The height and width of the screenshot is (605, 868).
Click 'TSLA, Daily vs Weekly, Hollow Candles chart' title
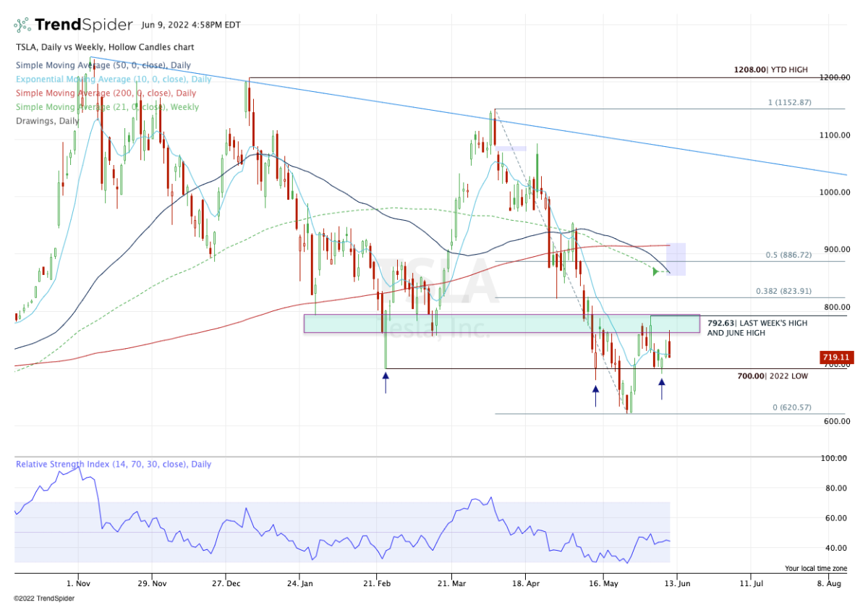coord(105,48)
